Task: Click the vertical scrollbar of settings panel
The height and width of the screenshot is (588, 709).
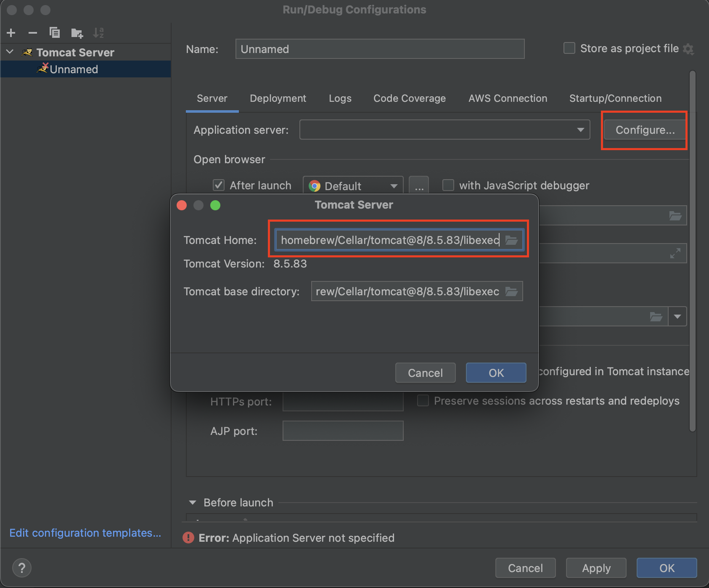Action: point(693,251)
